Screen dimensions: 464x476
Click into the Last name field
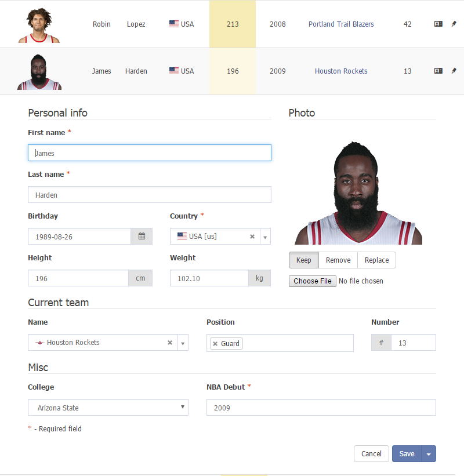tap(150, 195)
